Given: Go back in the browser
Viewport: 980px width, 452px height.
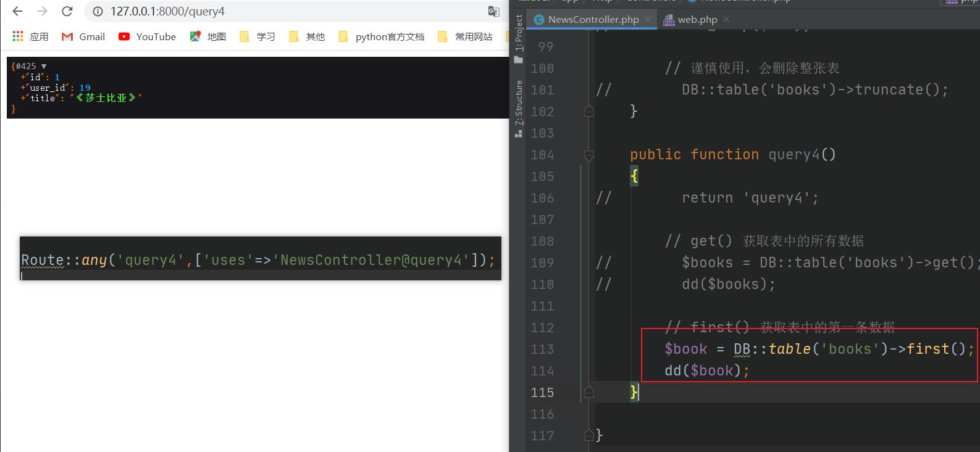Looking at the screenshot, I should pyautogui.click(x=17, y=11).
